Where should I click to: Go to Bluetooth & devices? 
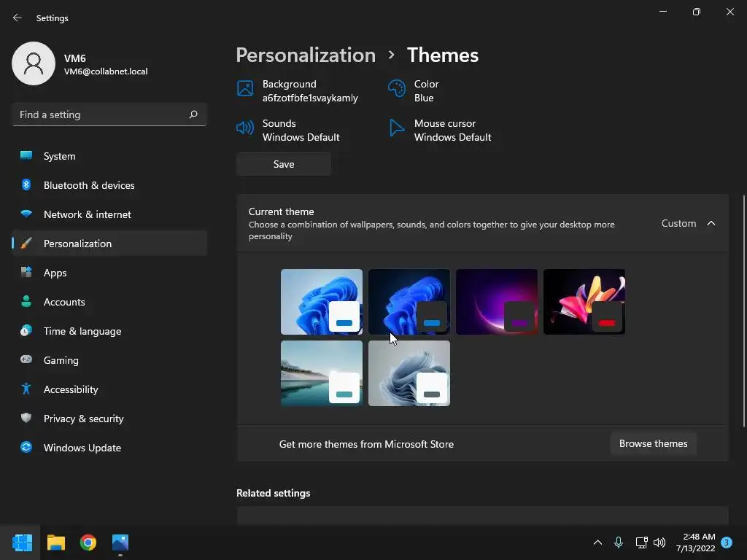pyautogui.click(x=109, y=185)
